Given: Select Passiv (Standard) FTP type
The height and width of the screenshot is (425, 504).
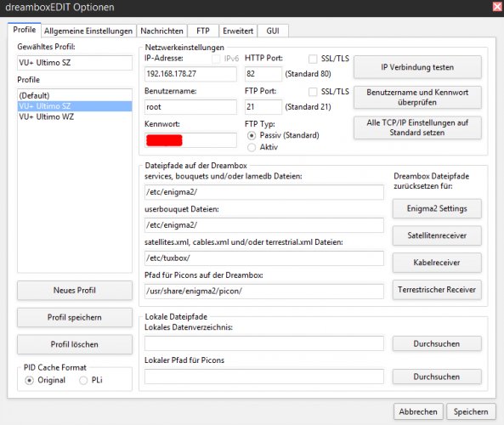Looking at the screenshot, I should (252, 136).
